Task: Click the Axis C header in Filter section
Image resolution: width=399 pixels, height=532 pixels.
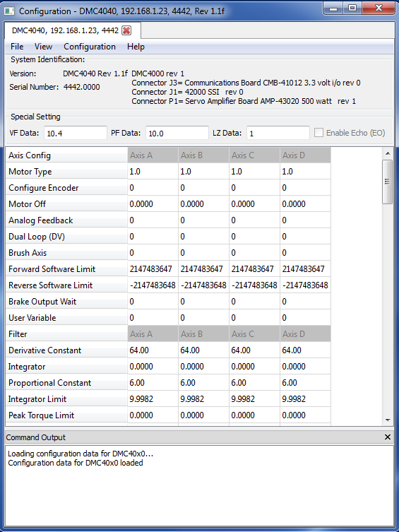Action: pos(255,334)
